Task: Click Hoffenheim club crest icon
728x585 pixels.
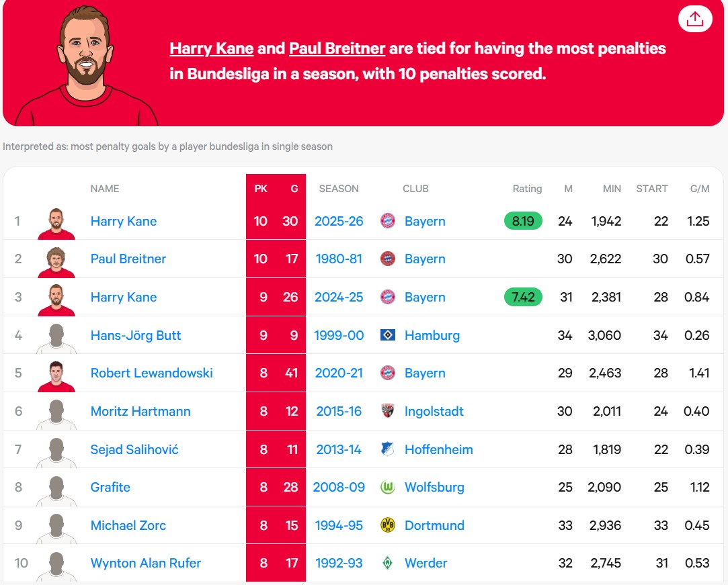Action: tap(388, 449)
